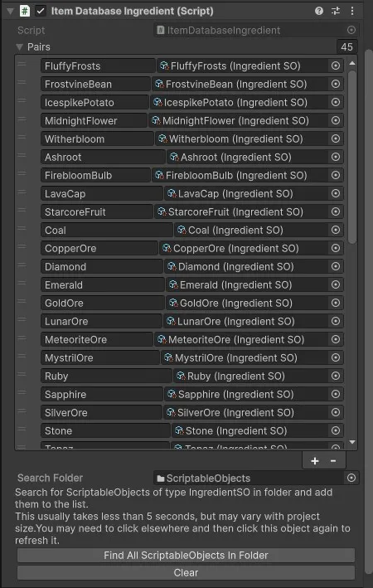The image size is (373, 588).
Task: Click the Clear button
Action: 186,572
